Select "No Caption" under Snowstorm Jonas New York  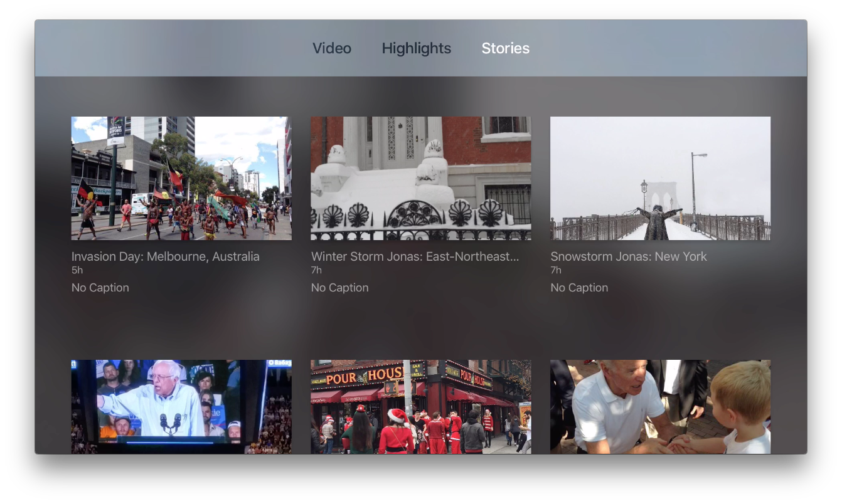point(579,288)
